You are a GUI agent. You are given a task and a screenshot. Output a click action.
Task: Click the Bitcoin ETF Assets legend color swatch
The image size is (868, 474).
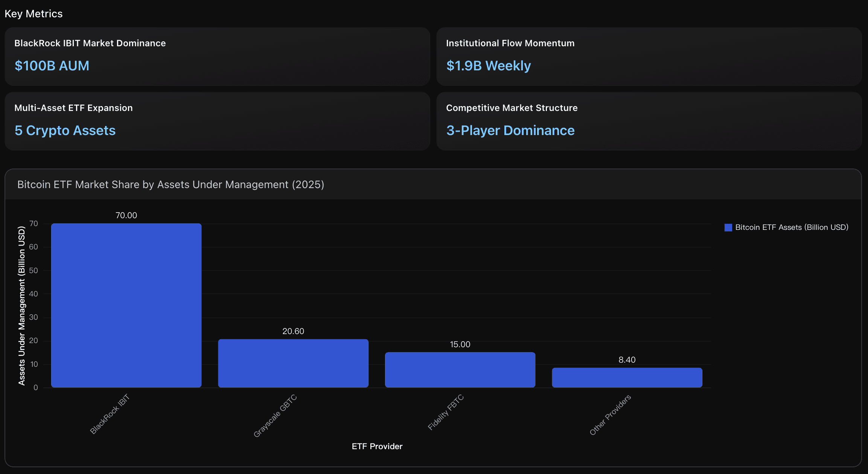click(728, 227)
